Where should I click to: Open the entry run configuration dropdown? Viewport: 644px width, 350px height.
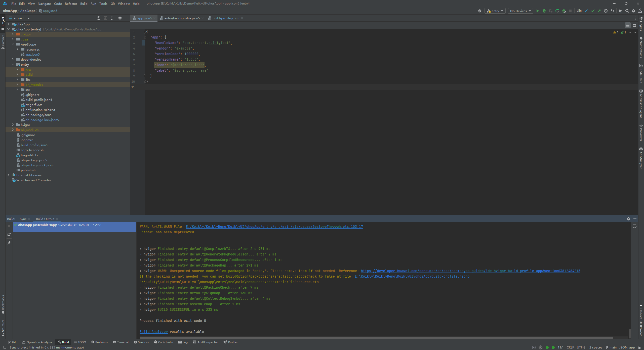(495, 11)
